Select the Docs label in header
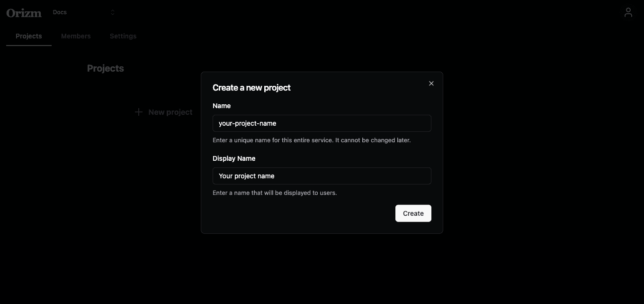 [60, 12]
